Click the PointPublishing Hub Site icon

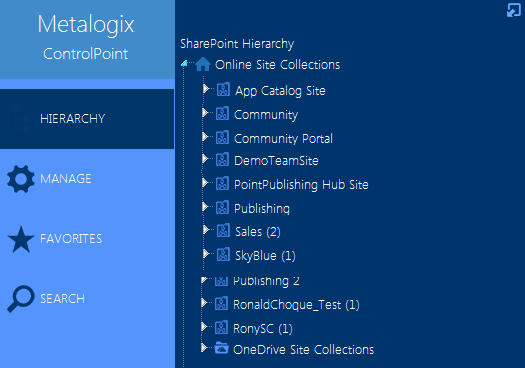coord(222,183)
